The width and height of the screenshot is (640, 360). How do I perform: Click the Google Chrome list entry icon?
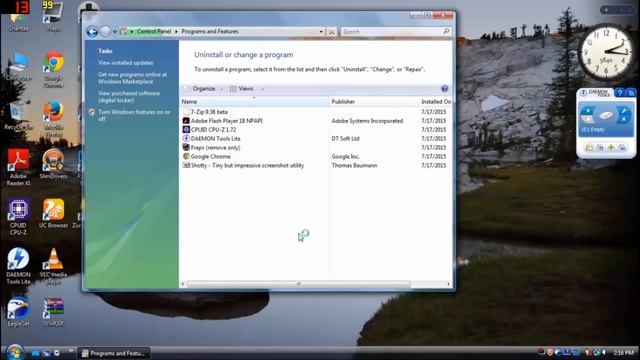point(186,156)
